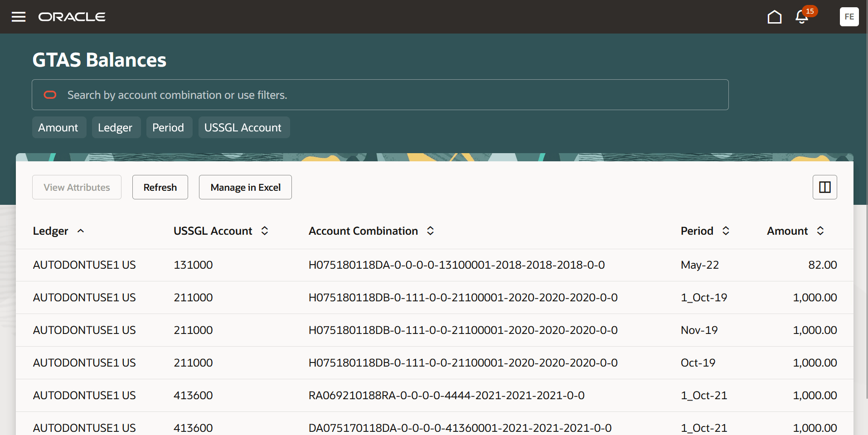Sort table by Ledger column arrow
This screenshot has height=435, width=868.
point(81,231)
